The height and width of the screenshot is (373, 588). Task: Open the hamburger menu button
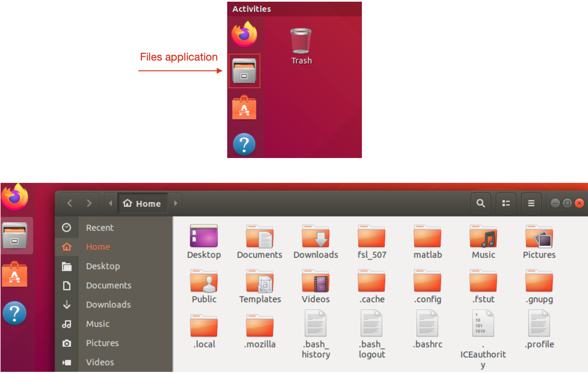coord(531,203)
